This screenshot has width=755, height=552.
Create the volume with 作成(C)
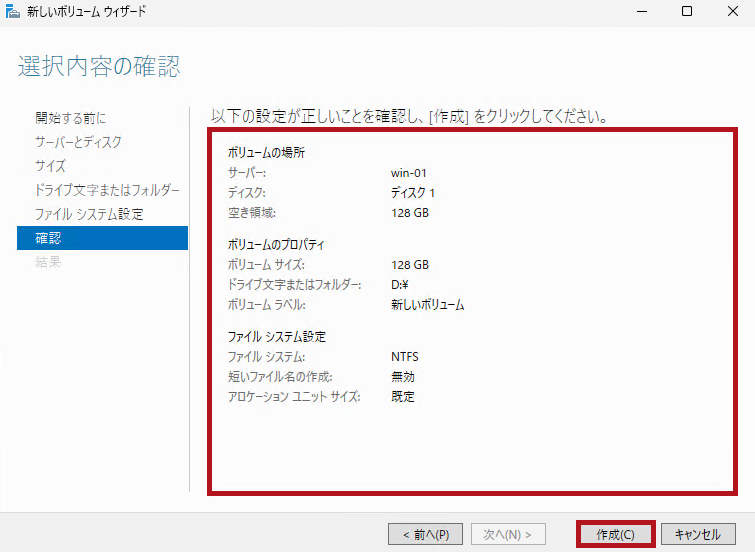(616, 534)
